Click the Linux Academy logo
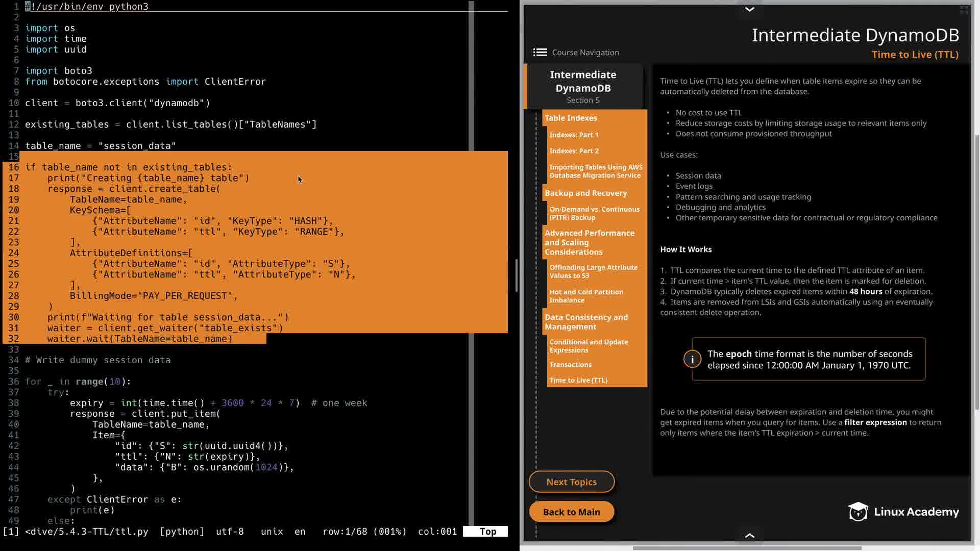 [903, 512]
